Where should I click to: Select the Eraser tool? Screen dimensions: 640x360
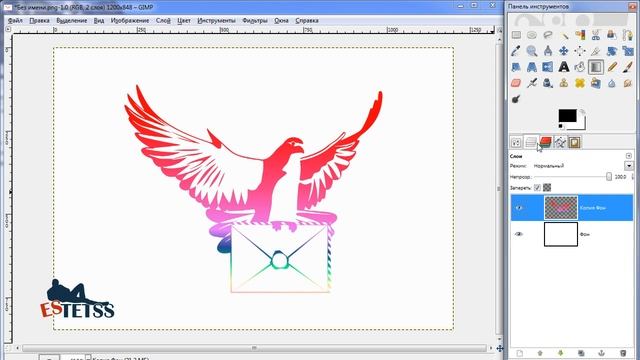(516, 83)
